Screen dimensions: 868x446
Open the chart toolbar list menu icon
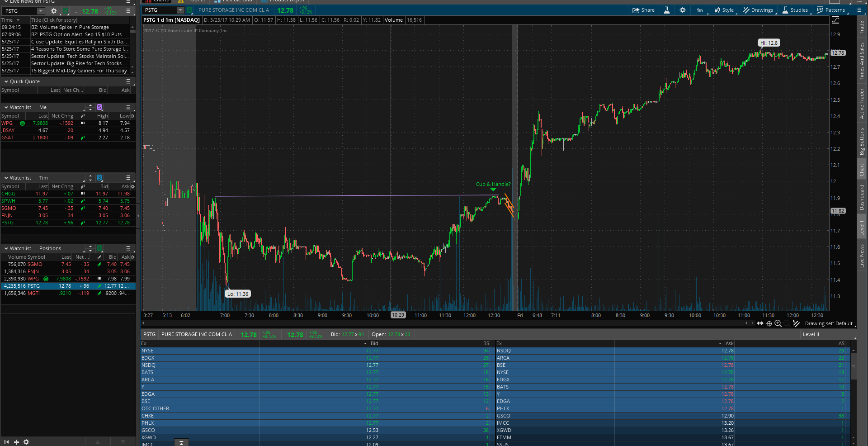(x=859, y=10)
